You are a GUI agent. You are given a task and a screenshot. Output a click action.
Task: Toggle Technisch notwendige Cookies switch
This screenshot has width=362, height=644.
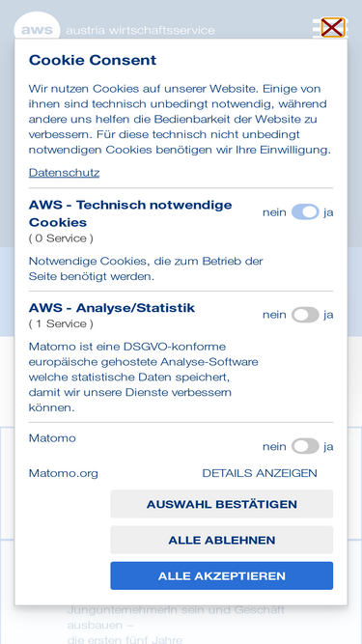pos(305,211)
